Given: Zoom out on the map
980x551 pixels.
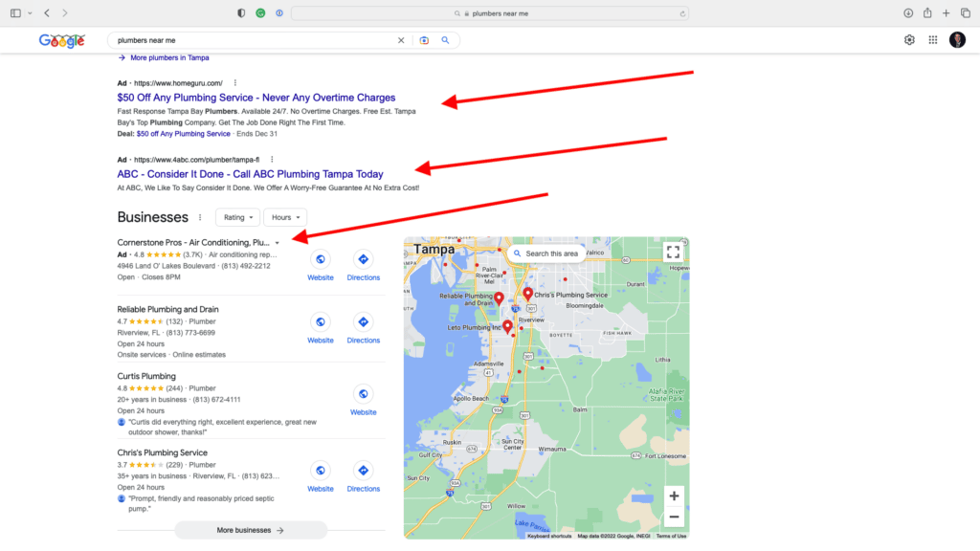Looking at the screenshot, I should point(674,518).
